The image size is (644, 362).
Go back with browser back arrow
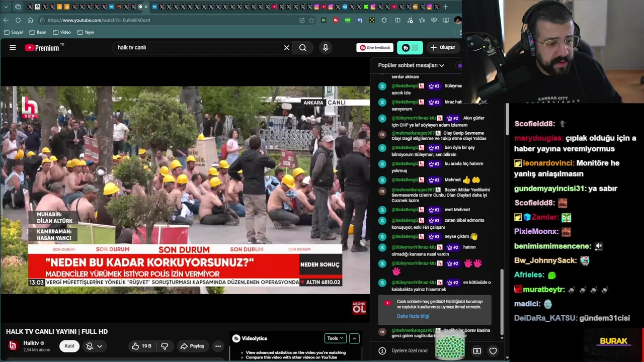tap(6, 20)
